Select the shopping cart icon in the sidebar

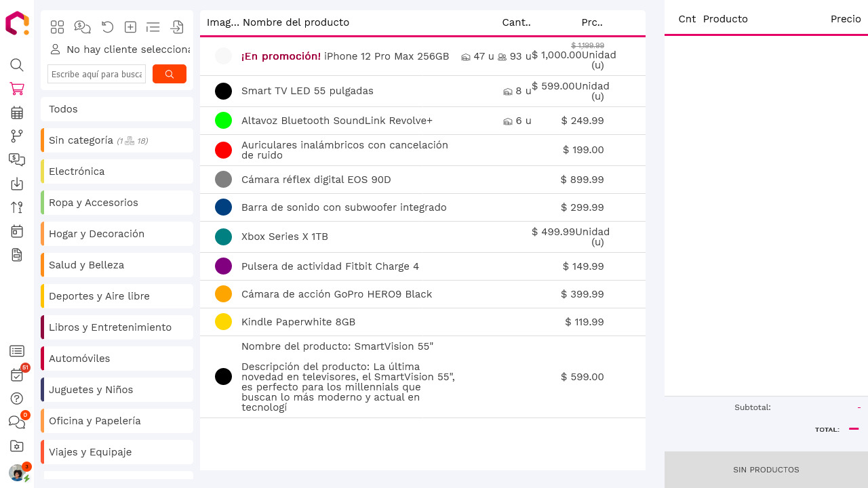(x=16, y=89)
